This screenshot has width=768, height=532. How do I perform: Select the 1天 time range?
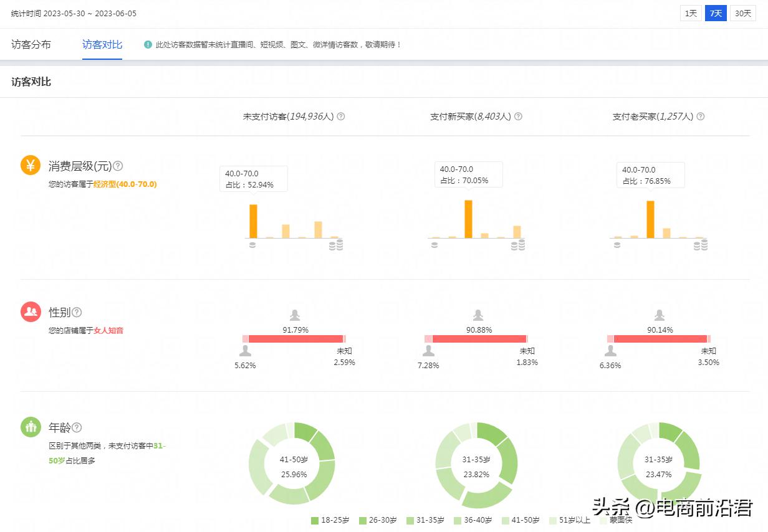[x=690, y=12]
